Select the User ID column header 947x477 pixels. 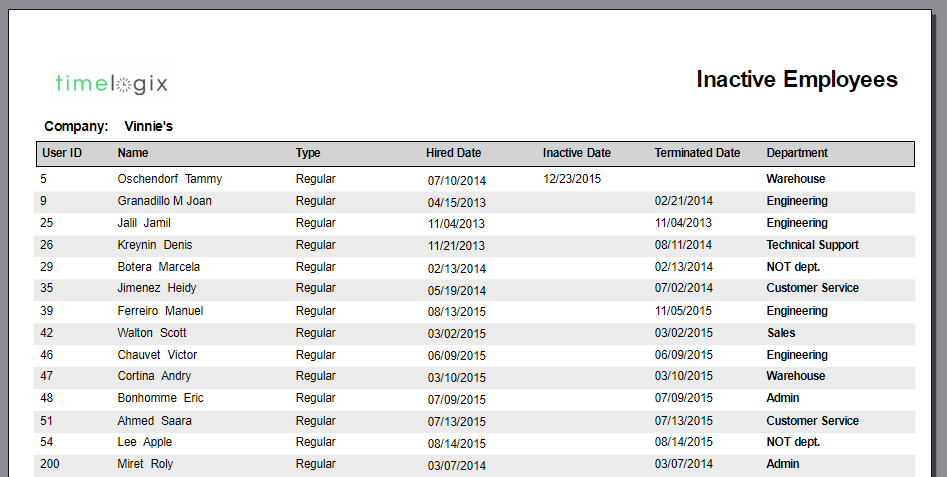tap(62, 153)
